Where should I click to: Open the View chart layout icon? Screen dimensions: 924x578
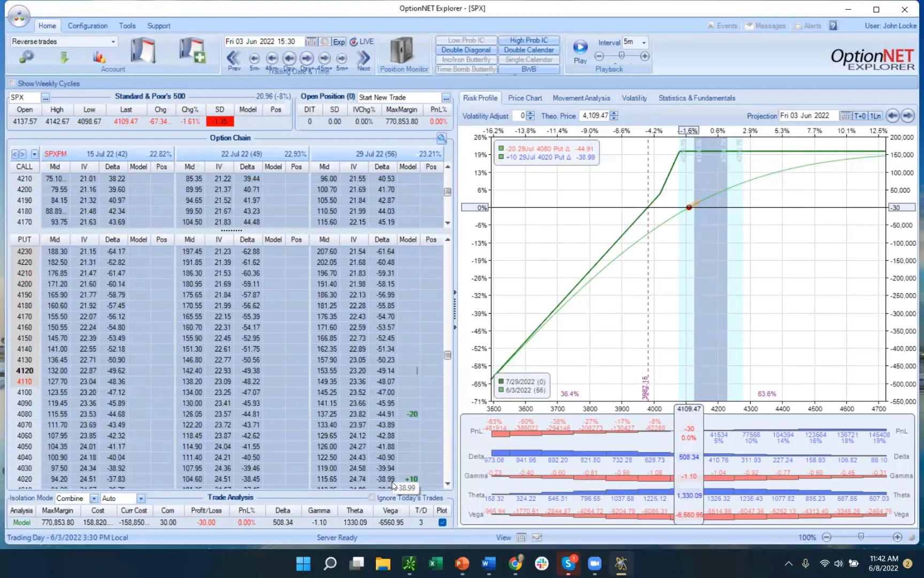coord(537,537)
